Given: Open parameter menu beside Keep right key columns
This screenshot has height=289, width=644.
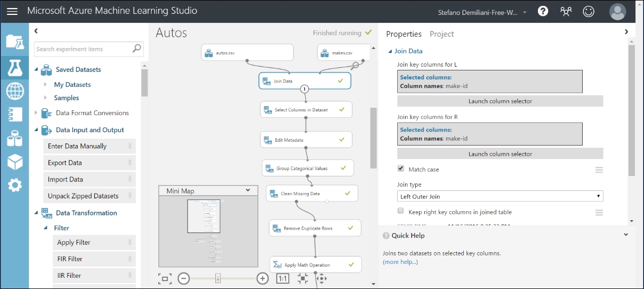Looking at the screenshot, I should pos(599,212).
